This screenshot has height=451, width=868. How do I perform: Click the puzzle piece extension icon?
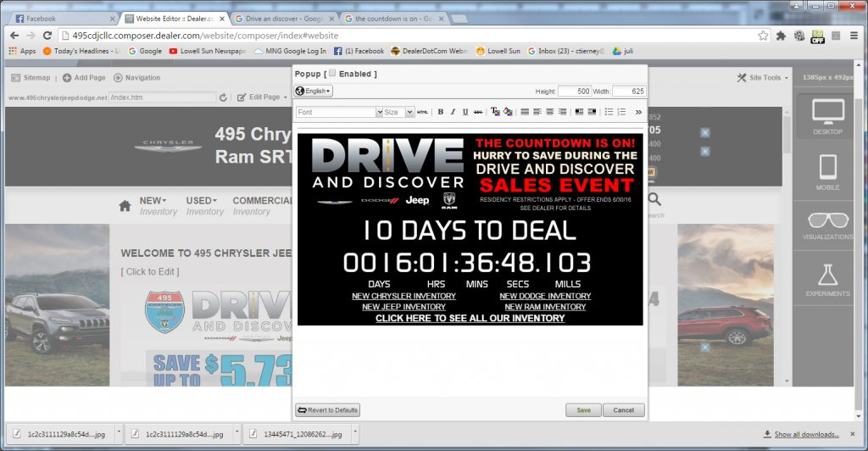(781, 36)
